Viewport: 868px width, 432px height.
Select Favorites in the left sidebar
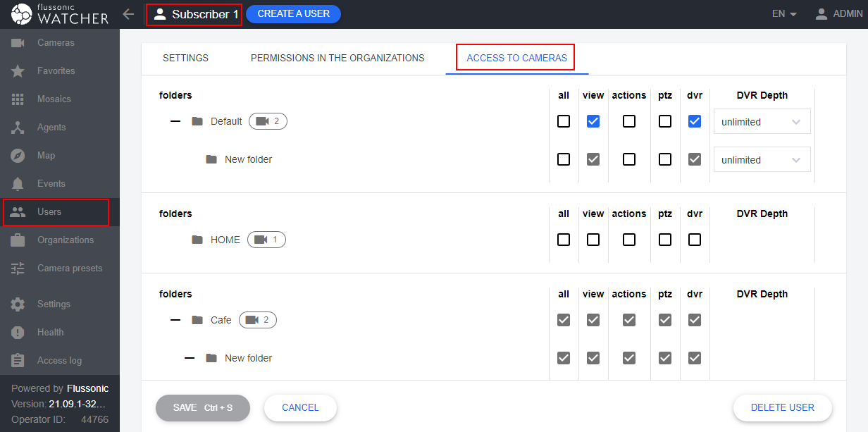(56, 70)
